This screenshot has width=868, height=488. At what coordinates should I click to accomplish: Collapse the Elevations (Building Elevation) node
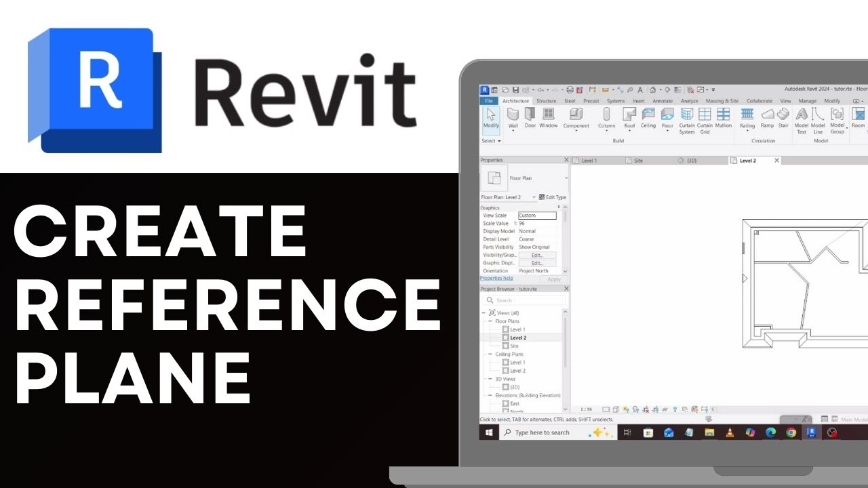coord(490,395)
